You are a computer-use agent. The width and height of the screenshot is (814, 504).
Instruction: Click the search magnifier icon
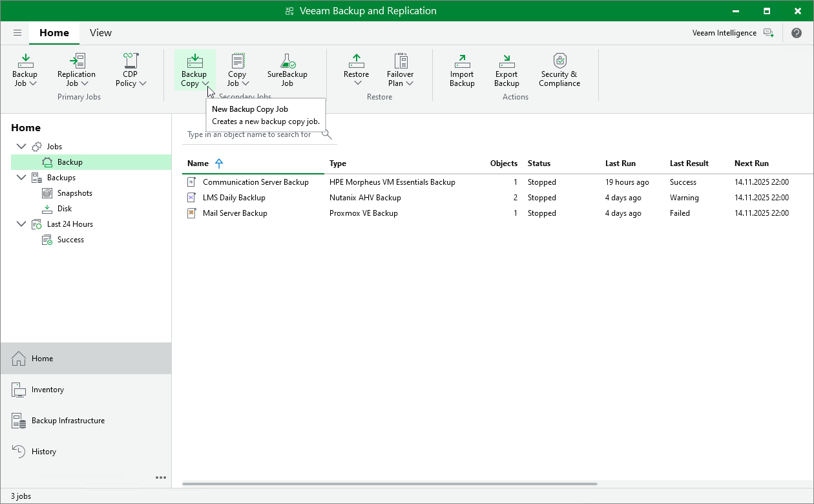(x=327, y=134)
